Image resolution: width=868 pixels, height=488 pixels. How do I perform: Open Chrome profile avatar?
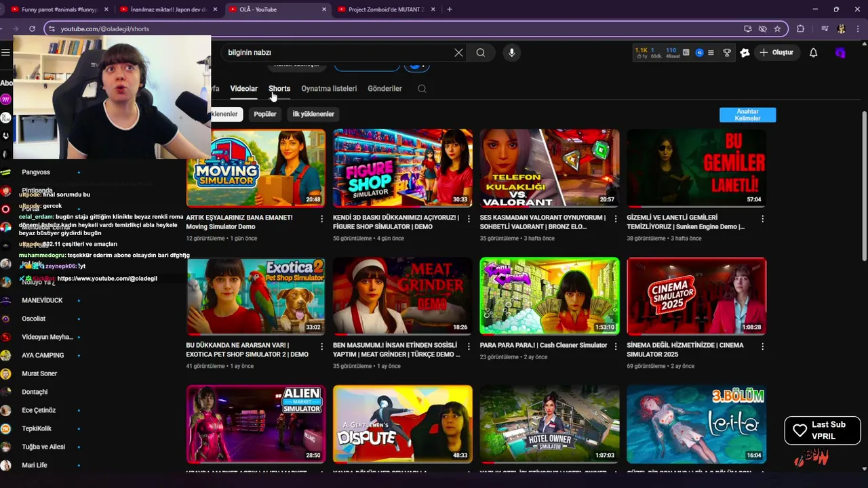coord(842,28)
